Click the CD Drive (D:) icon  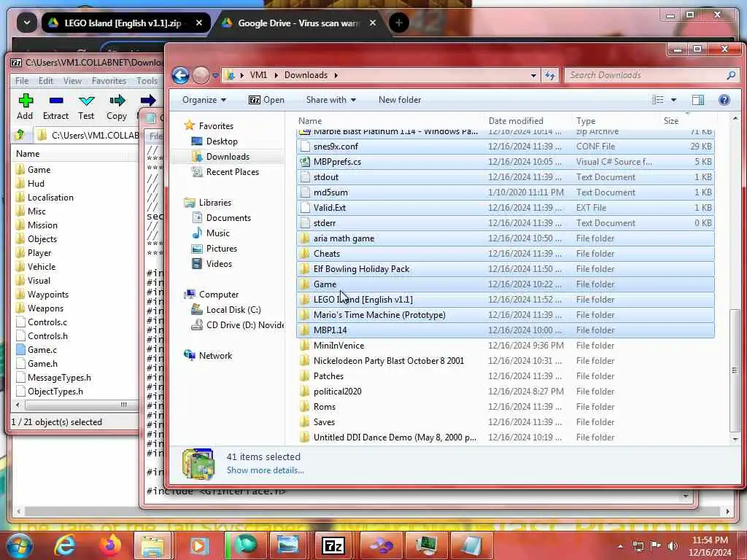click(197, 325)
